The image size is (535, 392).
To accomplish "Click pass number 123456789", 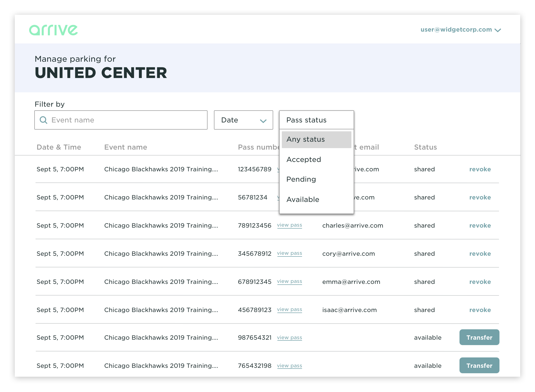I will (x=254, y=169).
